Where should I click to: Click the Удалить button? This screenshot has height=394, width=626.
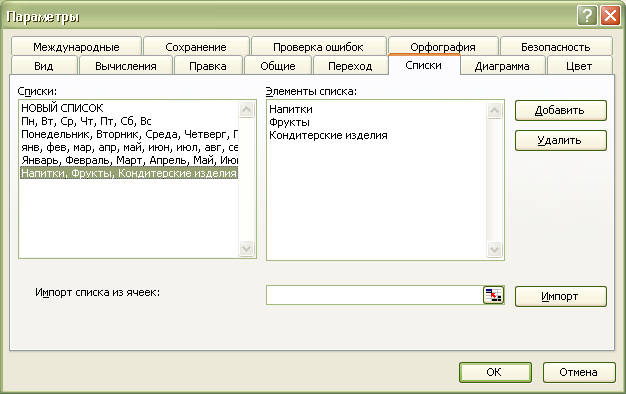pyautogui.click(x=561, y=141)
